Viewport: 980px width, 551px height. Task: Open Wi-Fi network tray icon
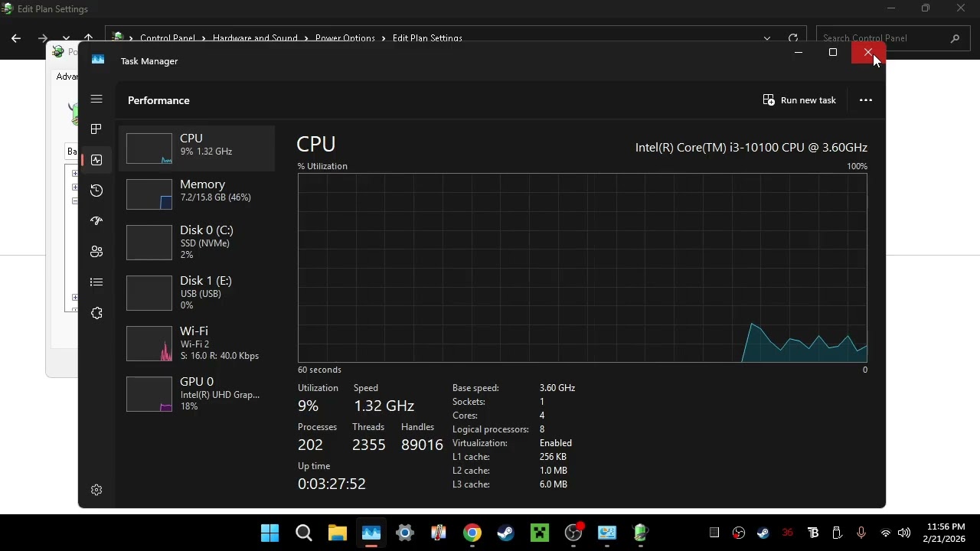pyautogui.click(x=886, y=533)
